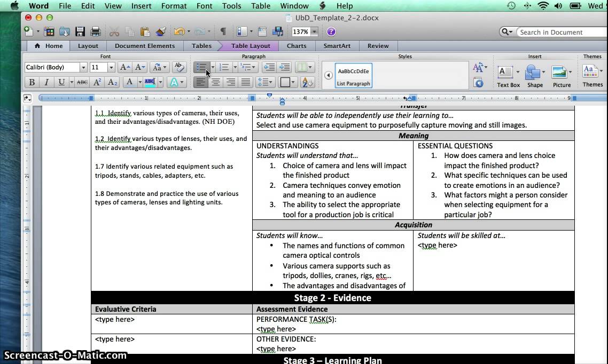Paste from clipboard icon
The image size is (608, 364).
tap(145, 31)
